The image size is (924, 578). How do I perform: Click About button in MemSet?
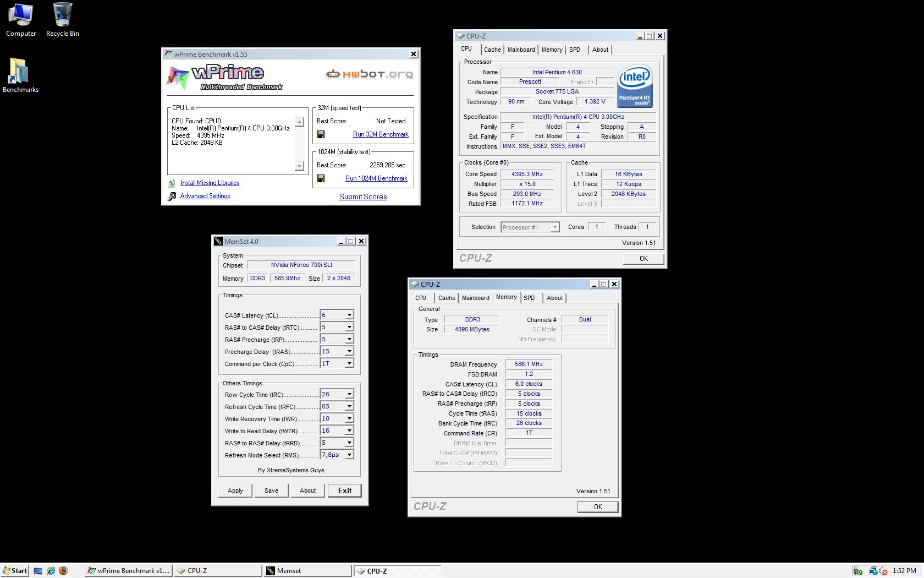(307, 490)
